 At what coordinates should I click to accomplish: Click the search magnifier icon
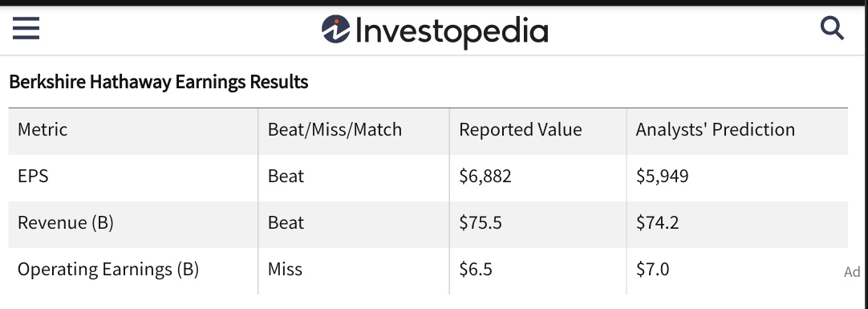(x=832, y=28)
